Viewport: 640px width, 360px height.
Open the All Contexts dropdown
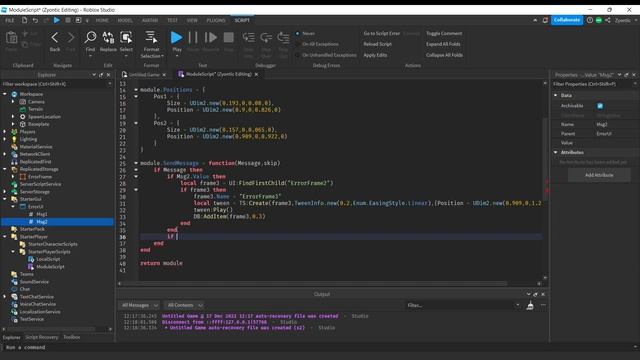coord(184,305)
